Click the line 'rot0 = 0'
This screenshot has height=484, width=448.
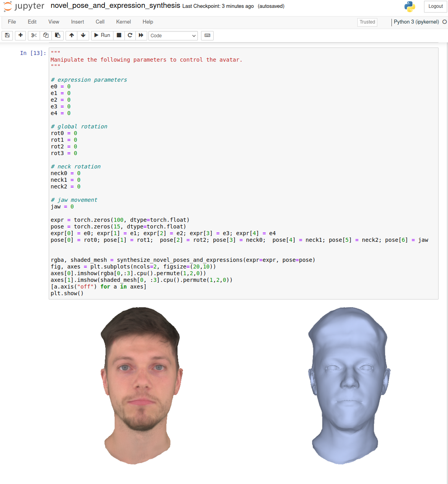(x=64, y=133)
